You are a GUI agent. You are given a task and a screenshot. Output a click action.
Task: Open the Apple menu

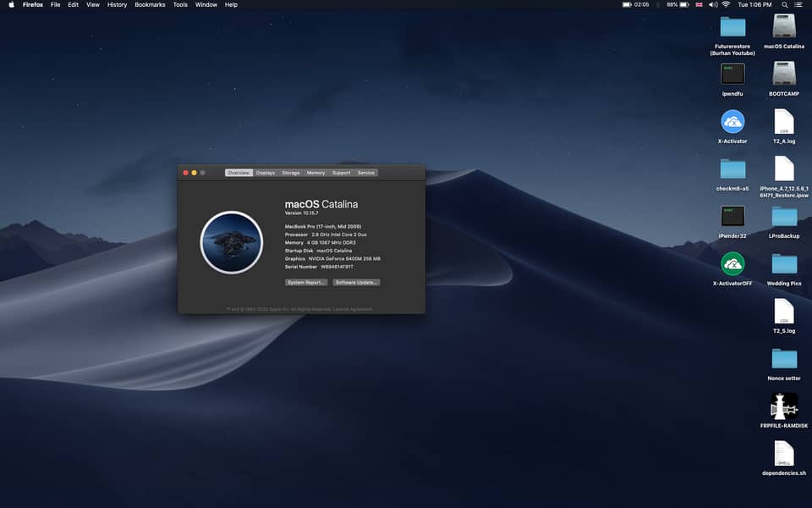[11, 5]
